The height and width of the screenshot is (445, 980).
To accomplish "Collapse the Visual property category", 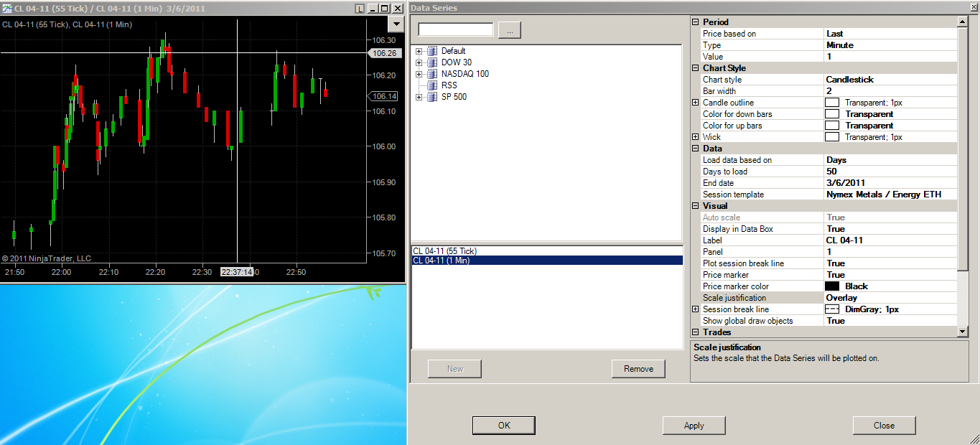I will [x=695, y=206].
